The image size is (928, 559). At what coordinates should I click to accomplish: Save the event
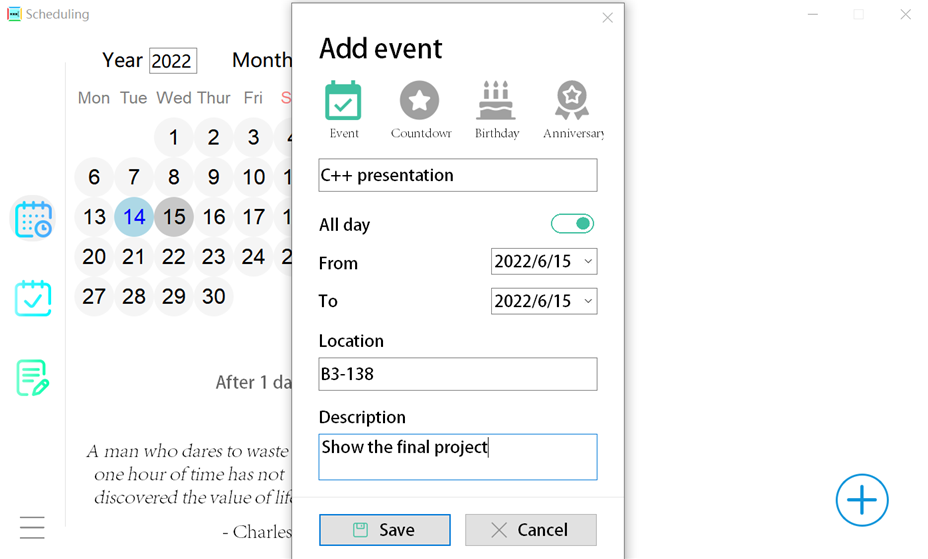click(385, 529)
